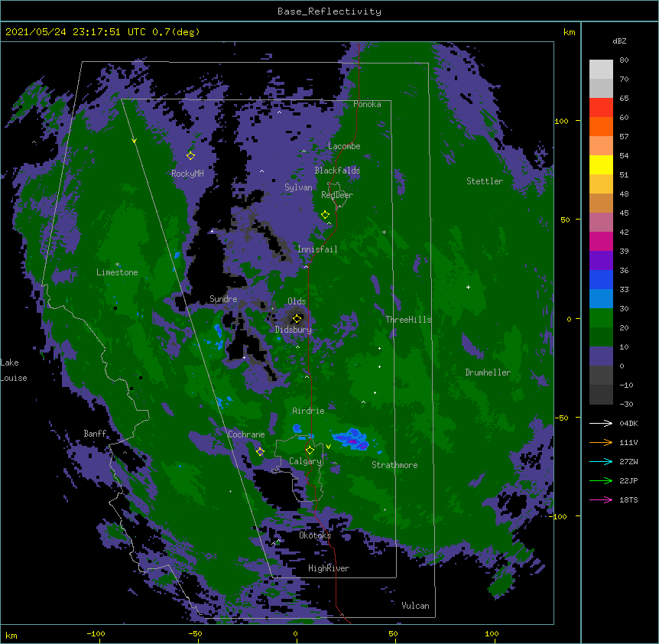Click the Sundre label
Image resolution: width=659 pixels, height=644 pixels.
[223, 299]
